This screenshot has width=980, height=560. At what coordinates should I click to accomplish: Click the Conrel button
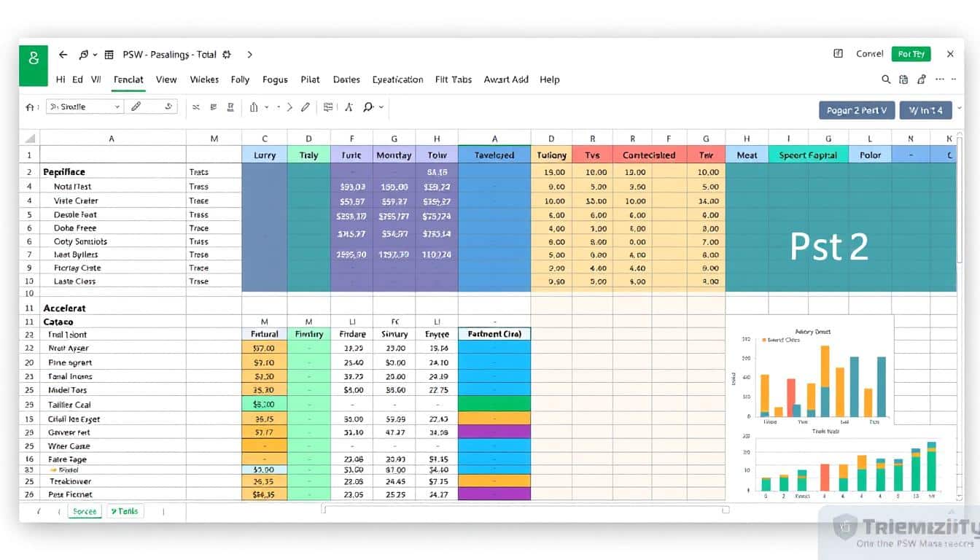pos(869,54)
